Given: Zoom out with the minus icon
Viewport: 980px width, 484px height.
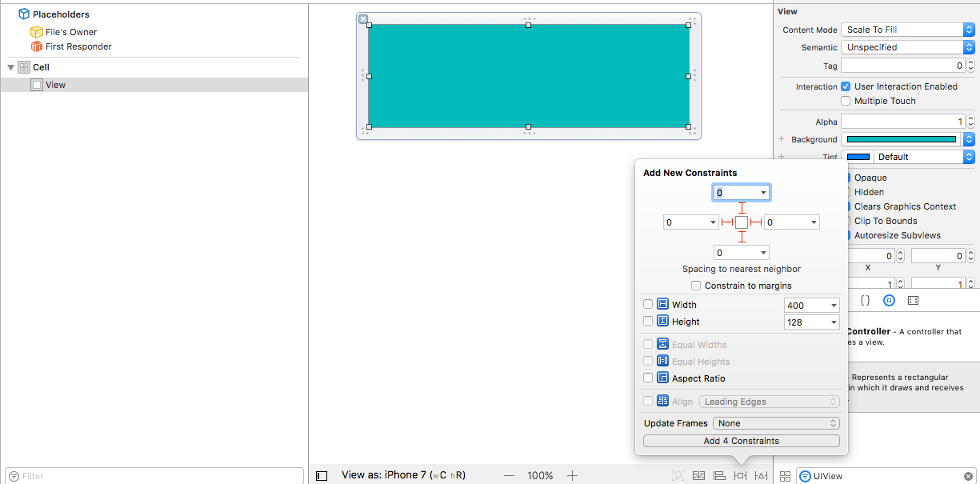Looking at the screenshot, I should pyautogui.click(x=509, y=475).
